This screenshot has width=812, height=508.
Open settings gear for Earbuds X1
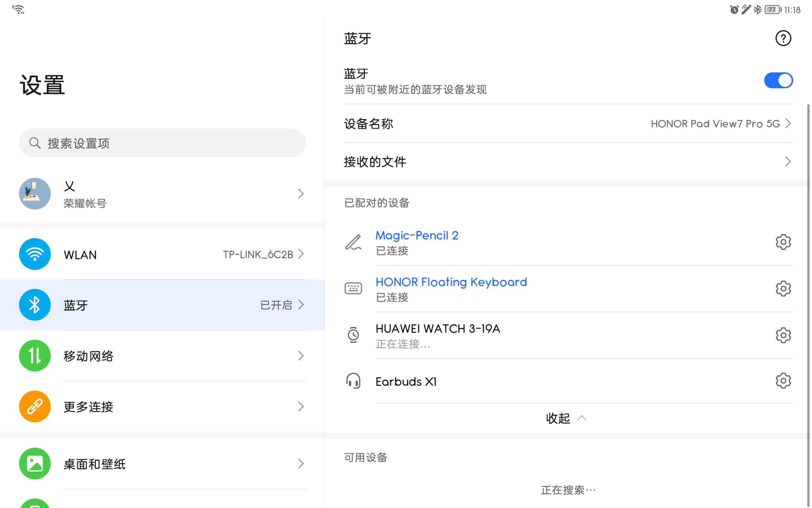pos(783,381)
